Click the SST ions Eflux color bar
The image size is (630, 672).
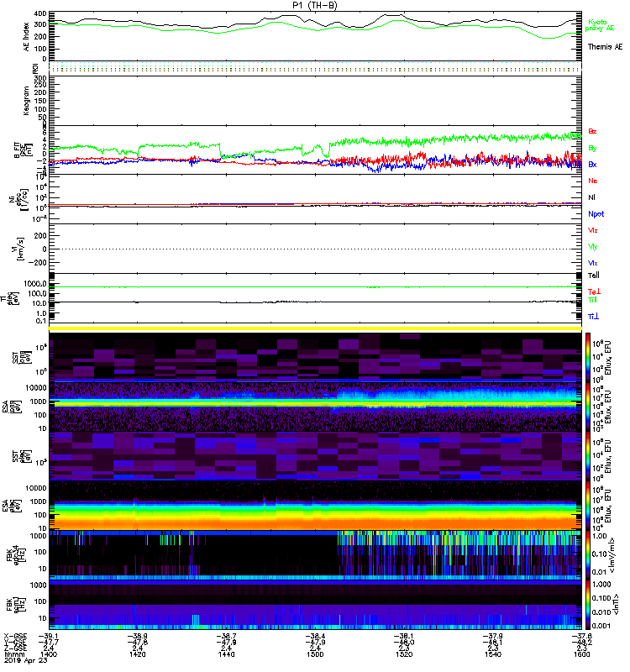tap(587, 356)
